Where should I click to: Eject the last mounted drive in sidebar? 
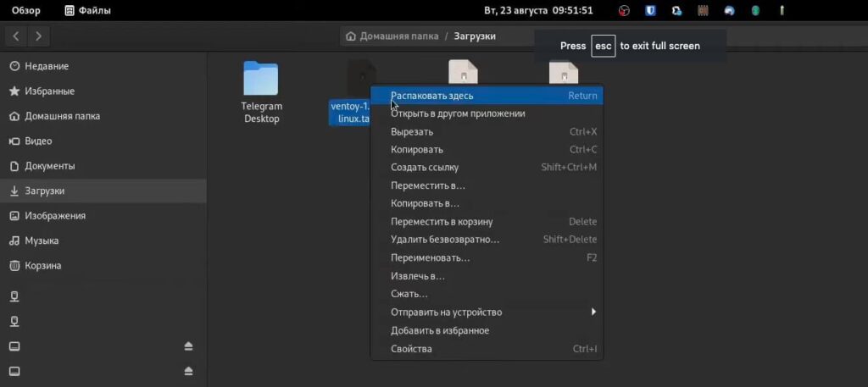(x=188, y=371)
